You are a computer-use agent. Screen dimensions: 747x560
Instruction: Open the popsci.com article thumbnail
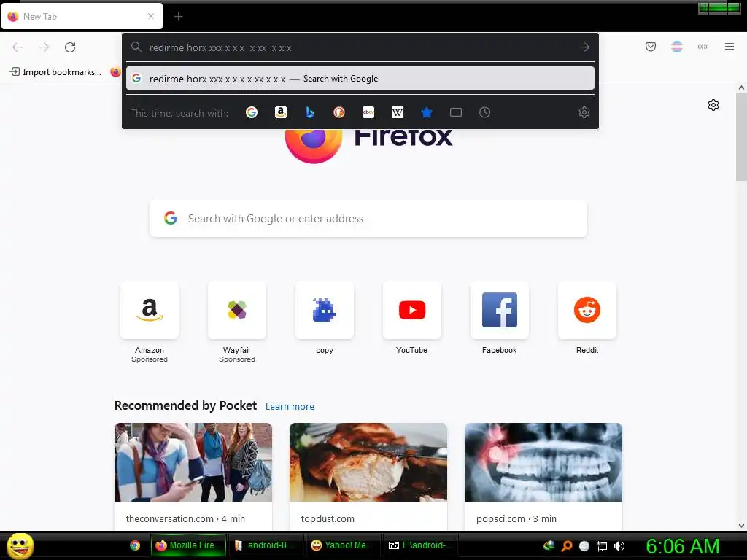(x=543, y=462)
